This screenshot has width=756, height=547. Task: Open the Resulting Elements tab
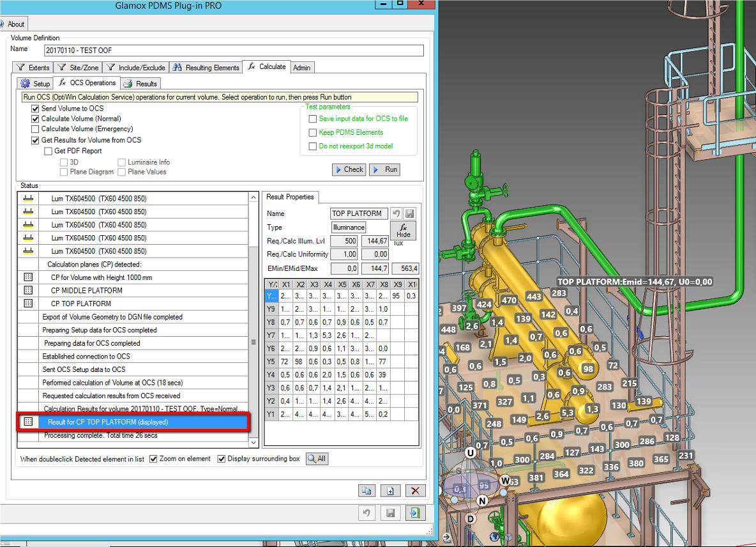(x=206, y=68)
